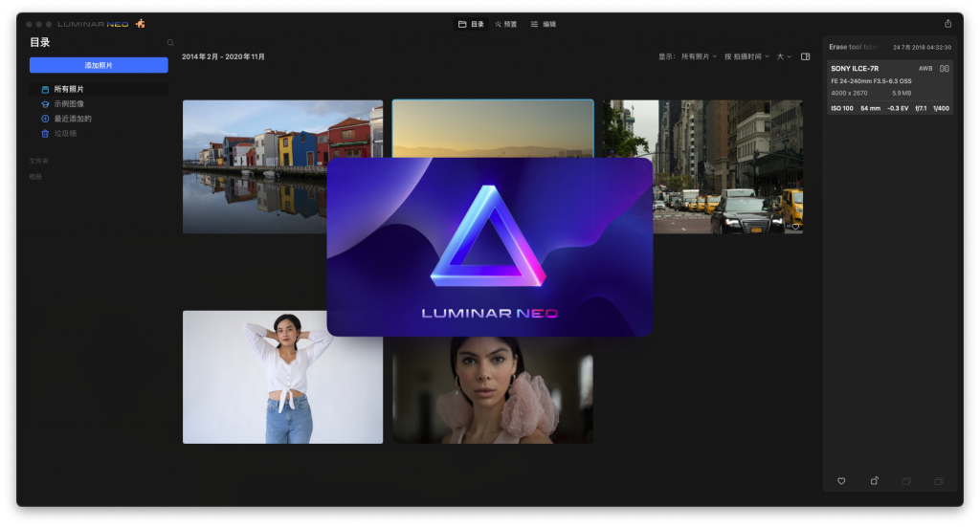Image resolution: width=980 pixels, height=527 pixels.
Task: Click the LUMINAR NEO title logo
Action: click(x=93, y=24)
